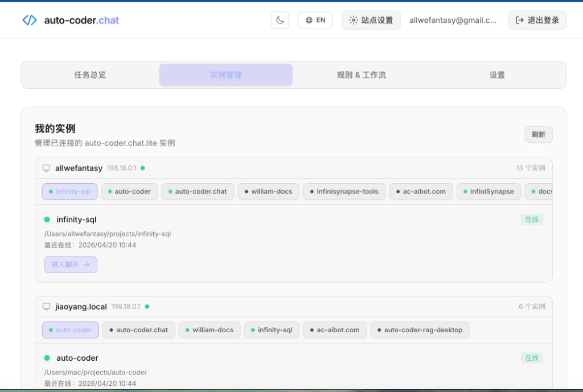Select the ac-aibot.com chip under jiaoyang.local
The width and height of the screenshot is (583, 392).
pos(335,330)
